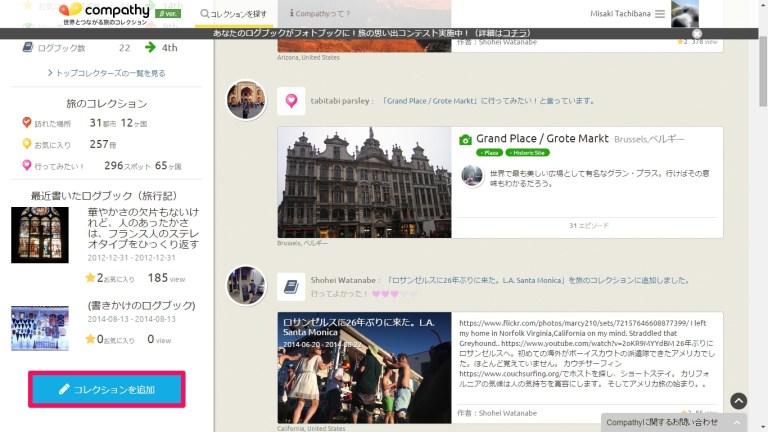Open the Compathyって？ info tab

[x=320, y=13]
